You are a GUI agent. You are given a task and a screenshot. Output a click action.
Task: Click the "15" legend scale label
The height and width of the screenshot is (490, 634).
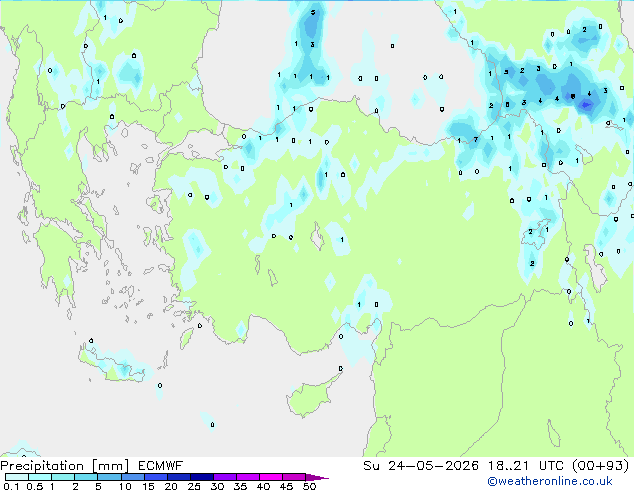pyautogui.click(x=148, y=486)
